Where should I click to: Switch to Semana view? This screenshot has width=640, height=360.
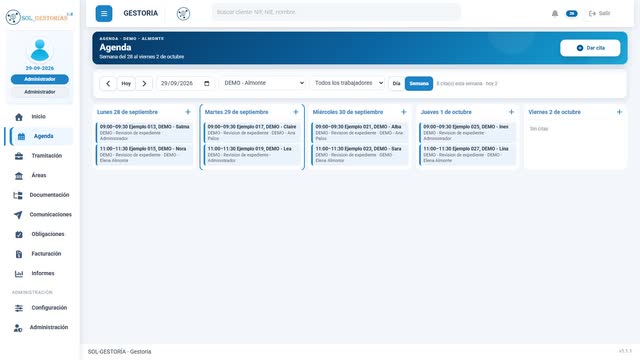pyautogui.click(x=419, y=84)
